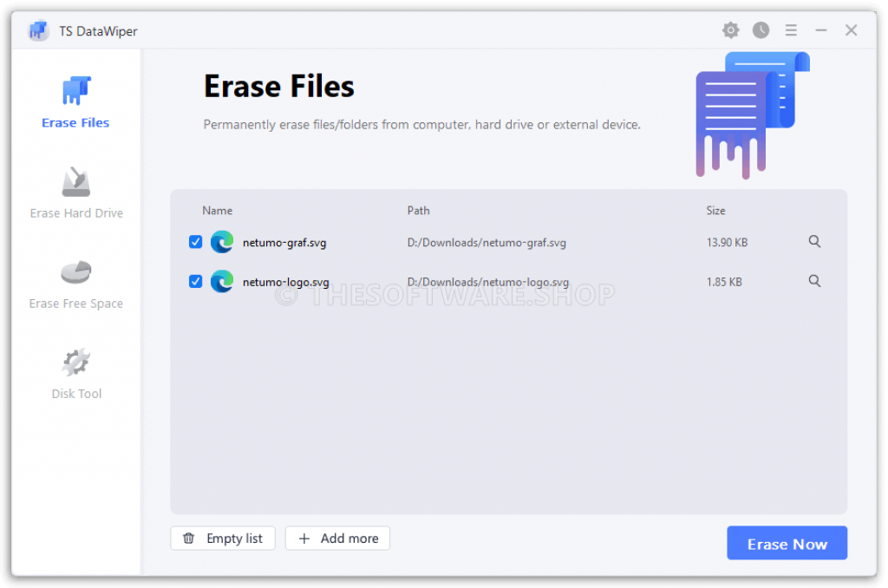Click the TS DataWiper logo icon

pos(38,30)
